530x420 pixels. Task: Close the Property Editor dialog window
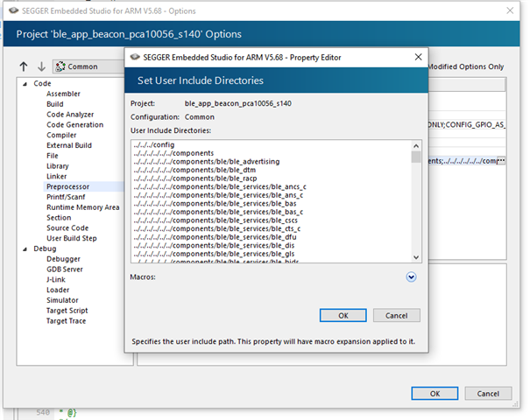pos(418,57)
